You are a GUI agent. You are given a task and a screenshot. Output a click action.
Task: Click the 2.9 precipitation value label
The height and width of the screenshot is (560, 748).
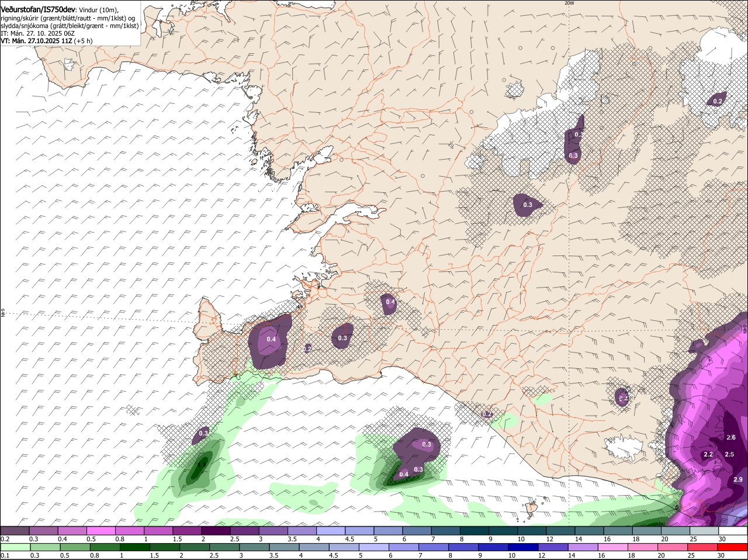738,479
